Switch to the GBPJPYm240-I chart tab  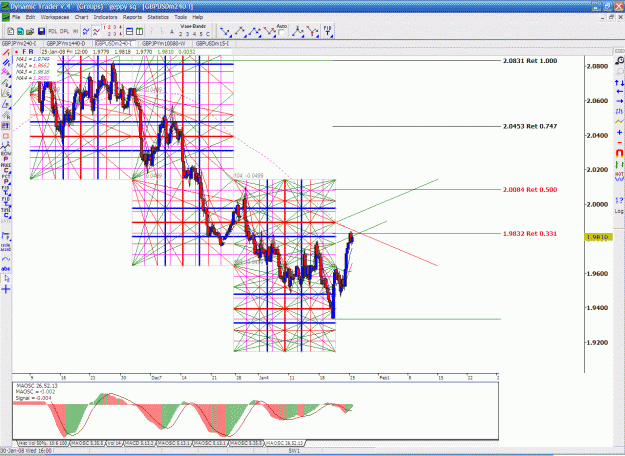[19, 43]
